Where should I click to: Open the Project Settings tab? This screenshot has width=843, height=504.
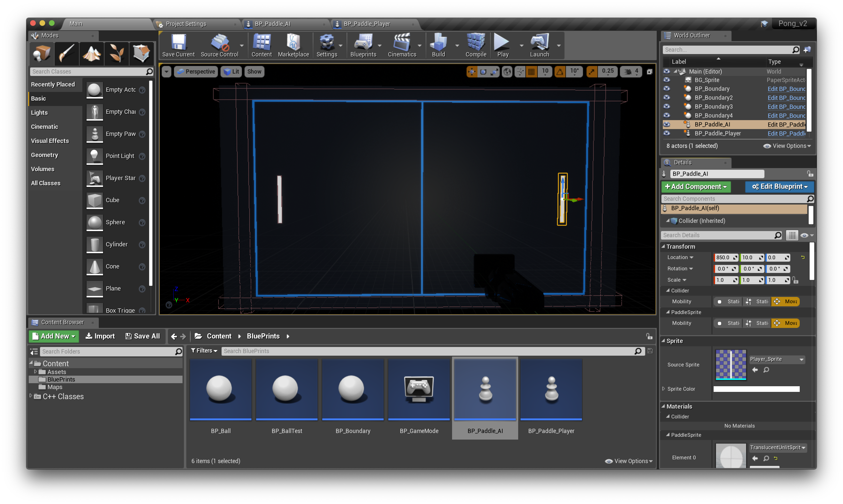(x=186, y=24)
